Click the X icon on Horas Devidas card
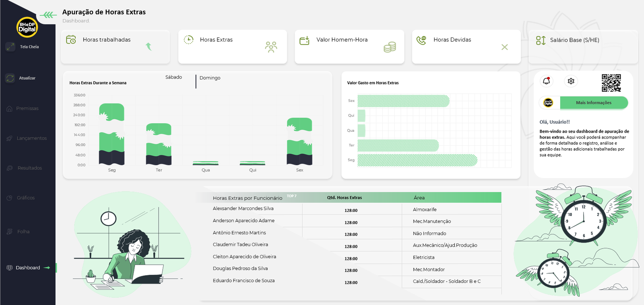The width and height of the screenshot is (644, 305). click(x=504, y=47)
